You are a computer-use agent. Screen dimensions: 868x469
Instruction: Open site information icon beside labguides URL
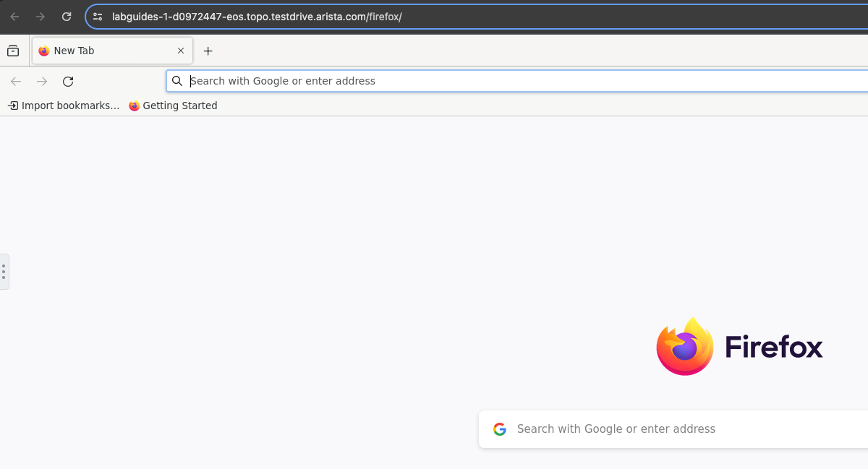click(98, 17)
